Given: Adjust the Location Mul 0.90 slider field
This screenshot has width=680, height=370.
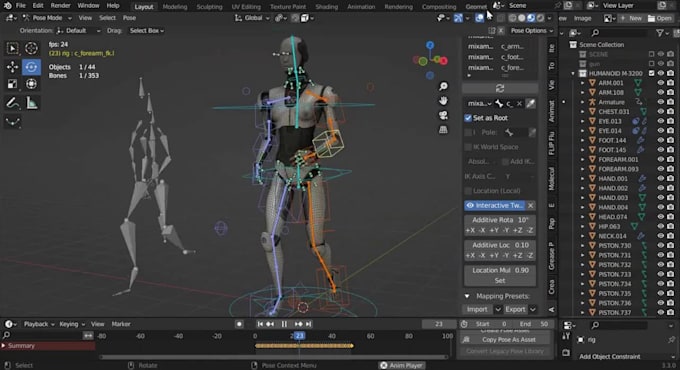Looking at the screenshot, I should point(500,270).
